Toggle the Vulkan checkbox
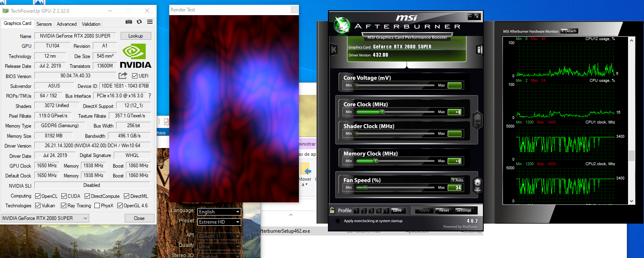 click(38, 206)
